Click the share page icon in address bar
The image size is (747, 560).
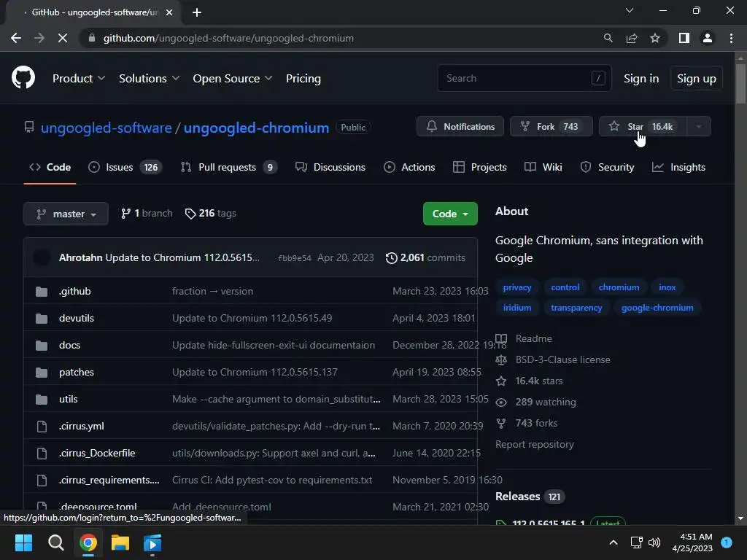[x=632, y=38]
